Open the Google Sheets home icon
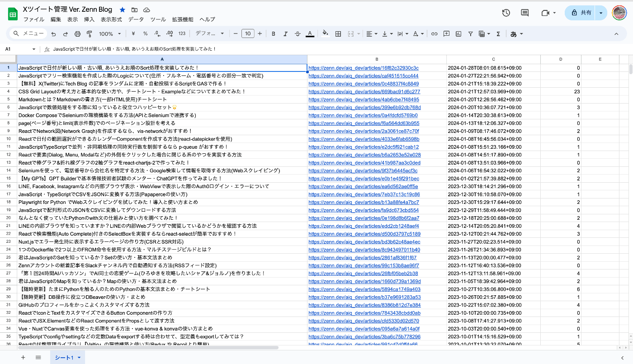Screen dimensions: 633x364 tap(13, 14)
